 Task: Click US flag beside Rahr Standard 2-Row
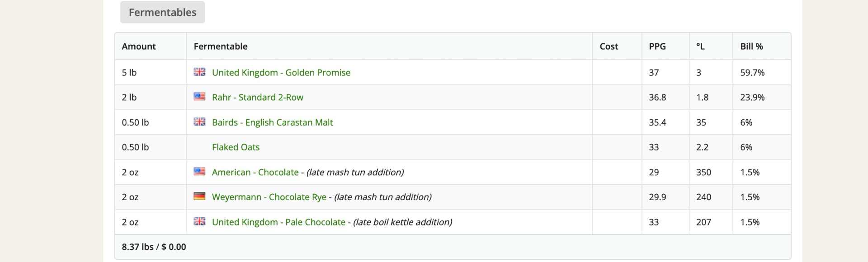(x=199, y=97)
